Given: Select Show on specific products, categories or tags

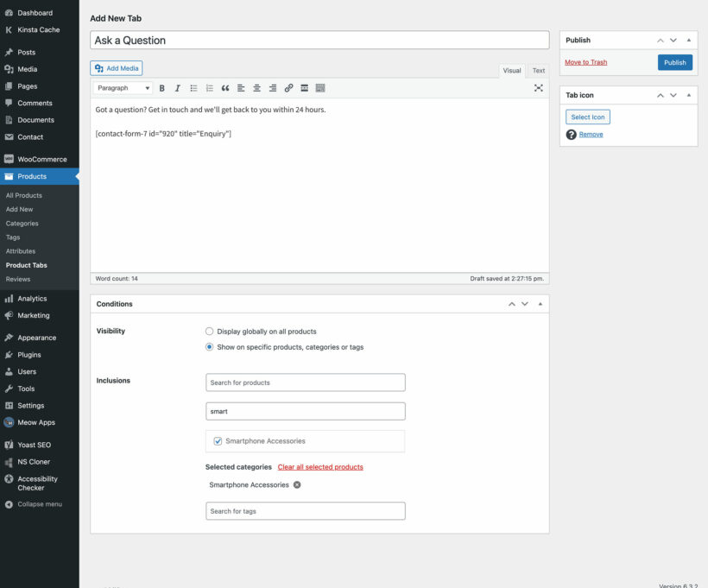Looking at the screenshot, I should [x=208, y=347].
